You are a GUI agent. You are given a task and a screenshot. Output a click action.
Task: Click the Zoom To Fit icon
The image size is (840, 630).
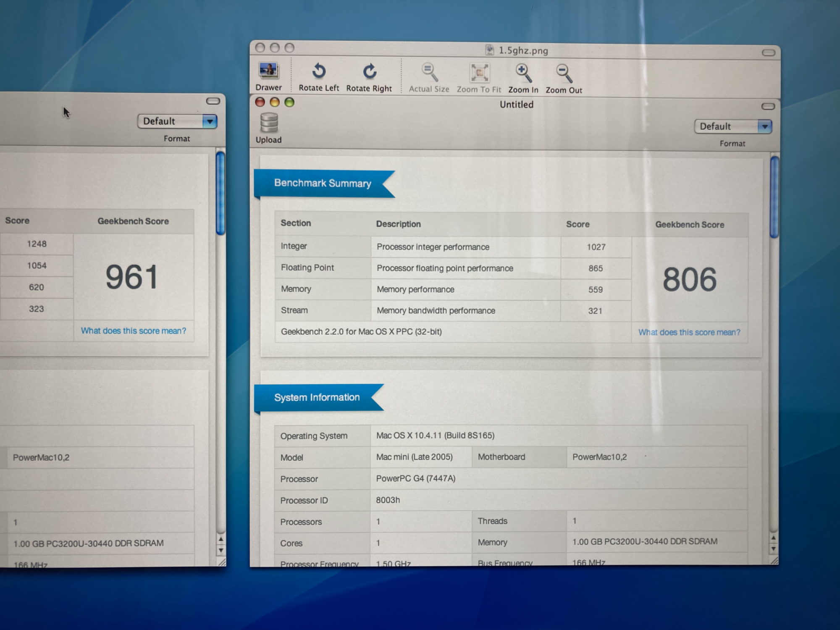pyautogui.click(x=479, y=73)
